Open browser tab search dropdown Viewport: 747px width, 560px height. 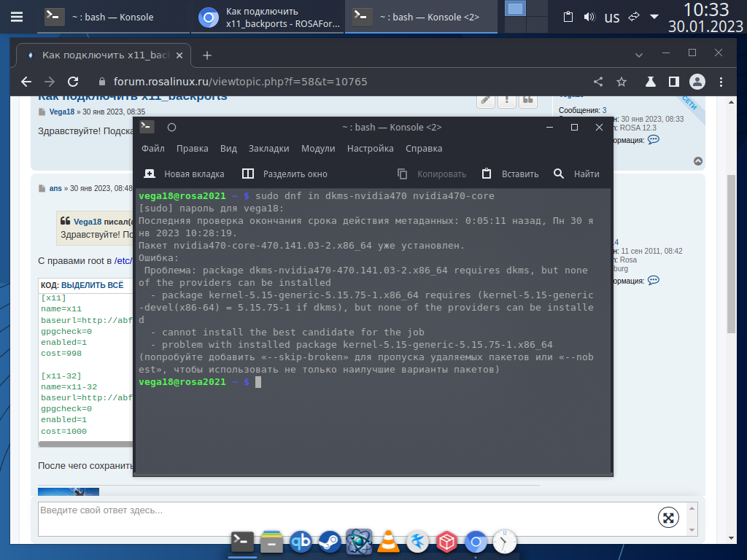coord(639,55)
